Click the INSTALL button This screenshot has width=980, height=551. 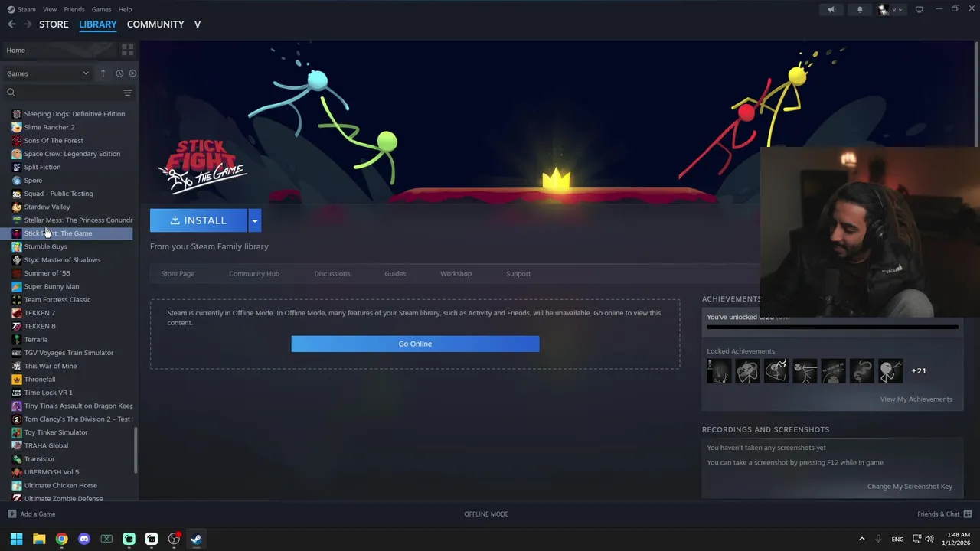[x=198, y=220]
